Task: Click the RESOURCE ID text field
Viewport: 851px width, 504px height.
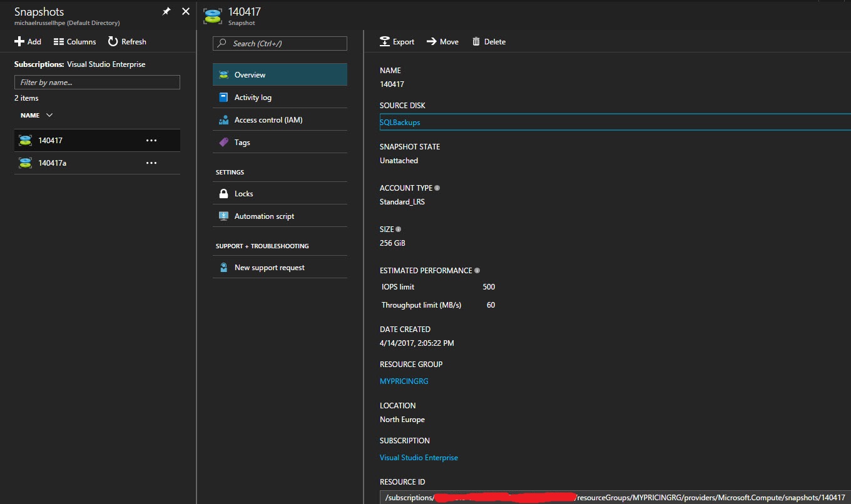Action: (615, 497)
